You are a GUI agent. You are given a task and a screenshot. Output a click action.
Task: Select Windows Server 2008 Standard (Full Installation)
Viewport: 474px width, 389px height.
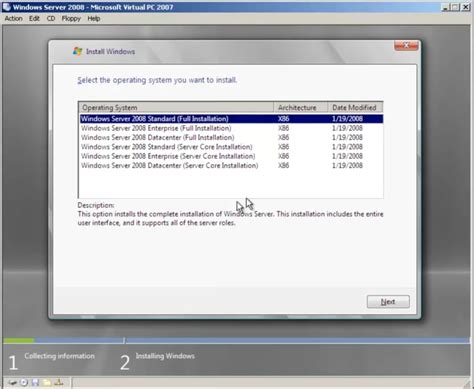(231, 119)
